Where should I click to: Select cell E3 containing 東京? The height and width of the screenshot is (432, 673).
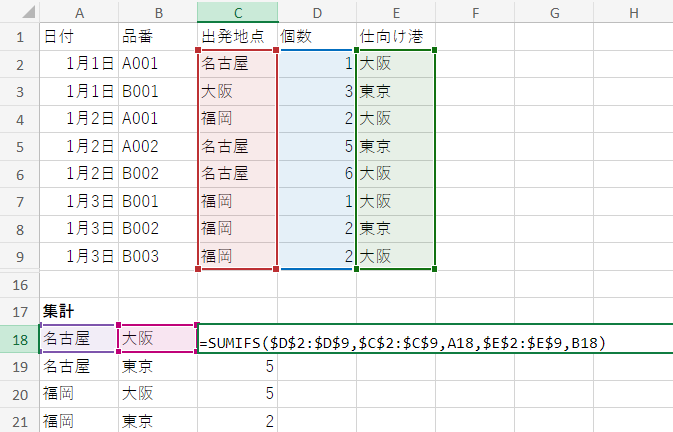(396, 91)
